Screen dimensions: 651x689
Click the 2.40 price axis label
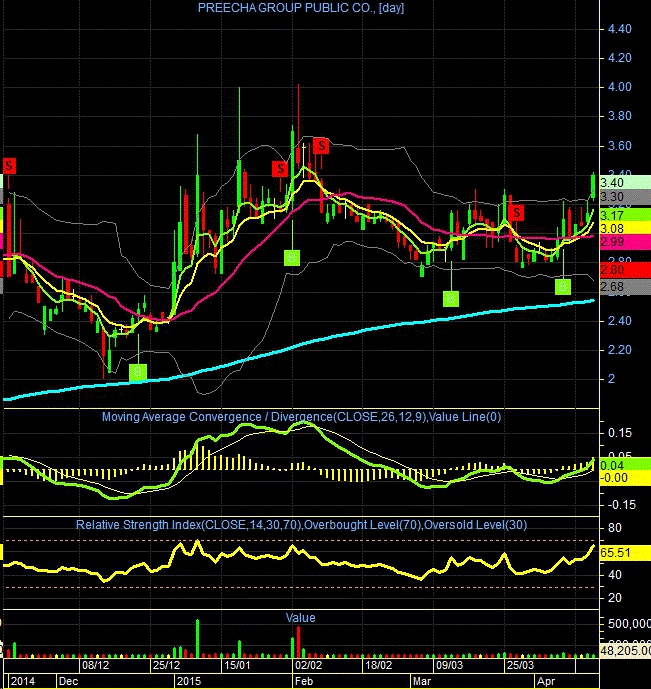tap(619, 321)
